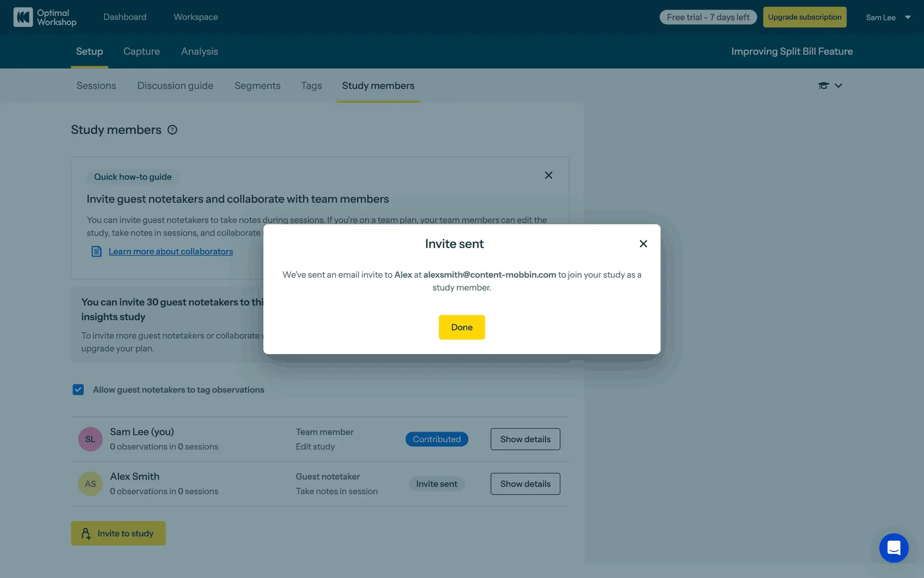The width and height of the screenshot is (924, 578).
Task: Click the Optimal Workshop logo icon
Action: point(23,17)
